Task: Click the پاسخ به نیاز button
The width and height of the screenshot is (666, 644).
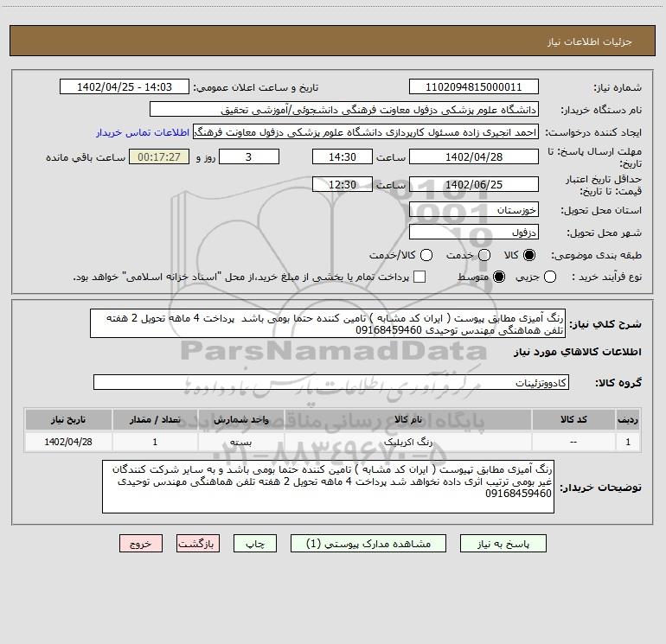Action: coord(503,544)
